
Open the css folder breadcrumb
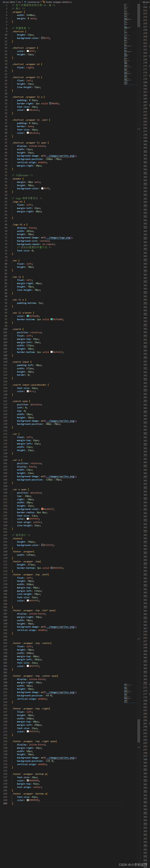point(19,2)
